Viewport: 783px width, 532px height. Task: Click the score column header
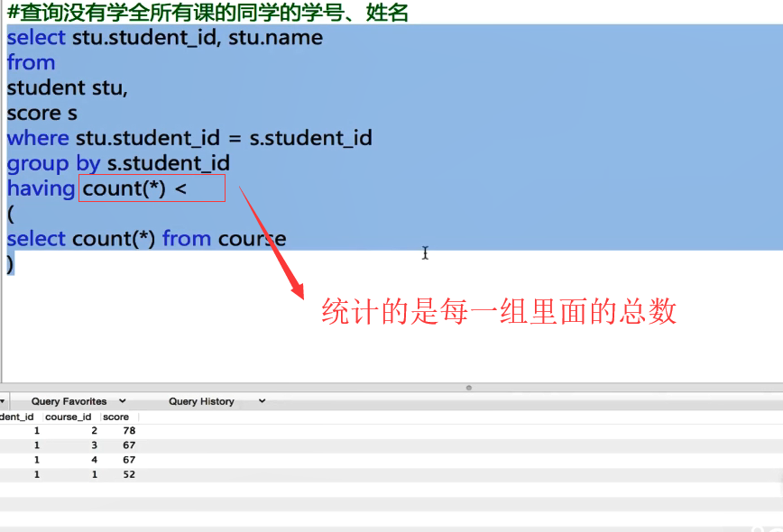115,417
